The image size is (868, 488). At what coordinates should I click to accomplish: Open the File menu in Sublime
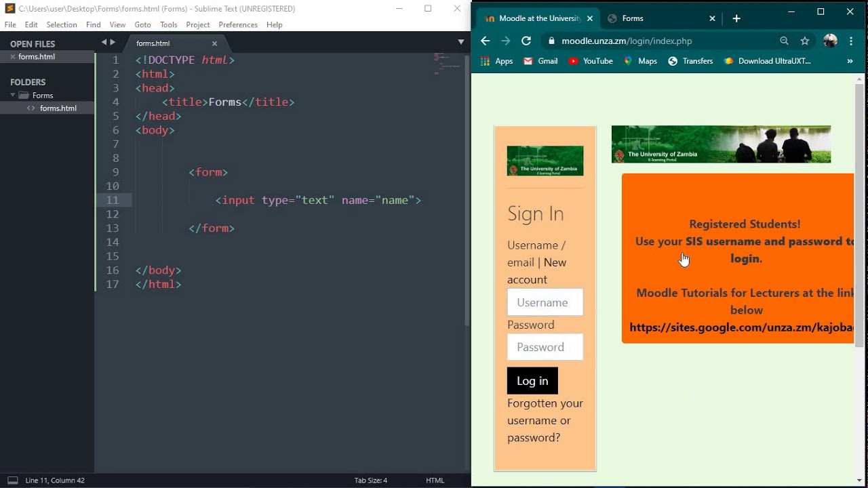click(x=10, y=24)
